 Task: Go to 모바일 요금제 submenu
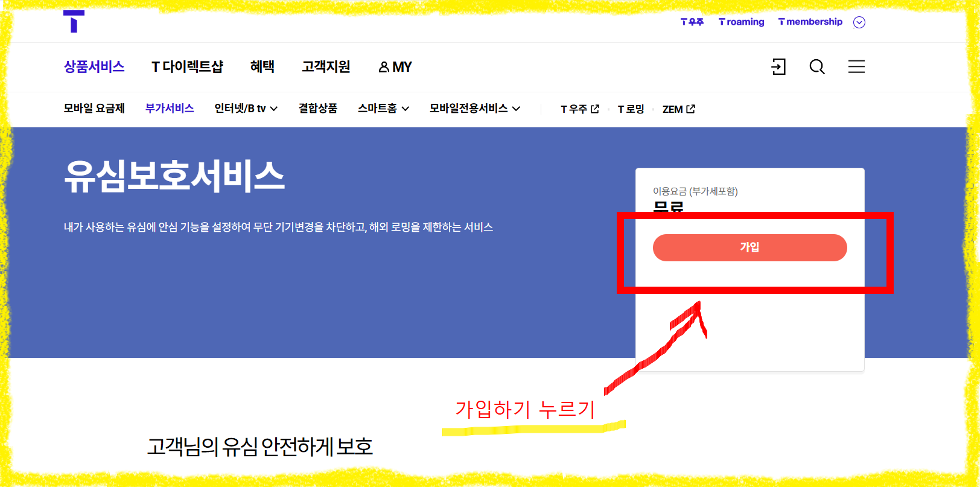94,109
